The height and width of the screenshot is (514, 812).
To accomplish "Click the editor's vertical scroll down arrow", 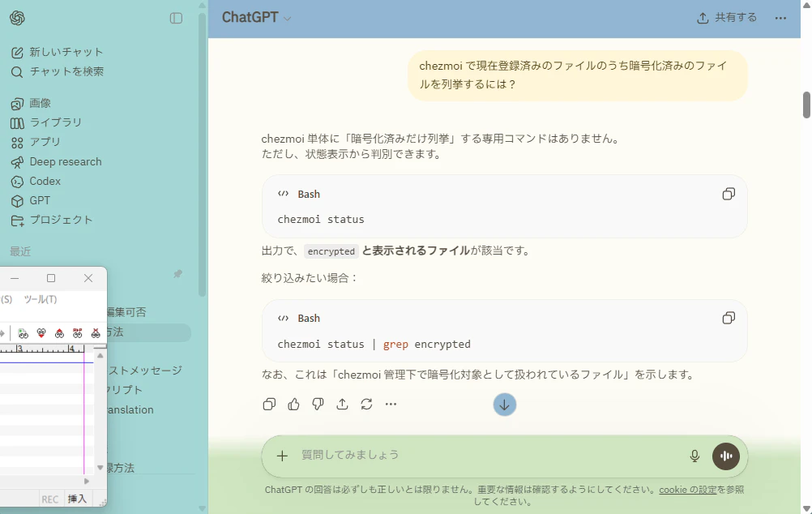I will tap(100, 467).
